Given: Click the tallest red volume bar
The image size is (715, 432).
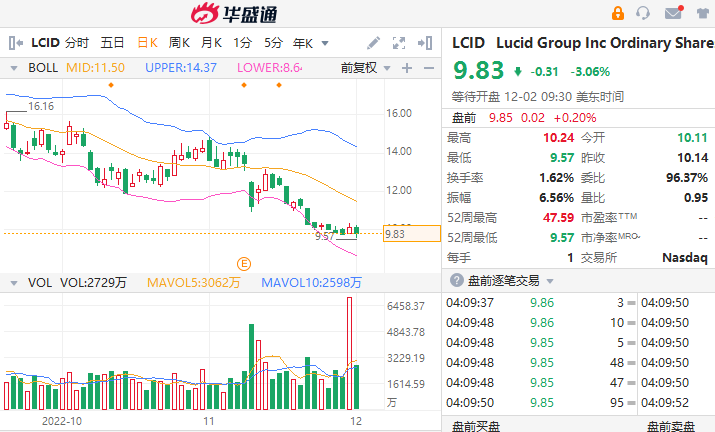Looking at the screenshot, I should [349, 353].
